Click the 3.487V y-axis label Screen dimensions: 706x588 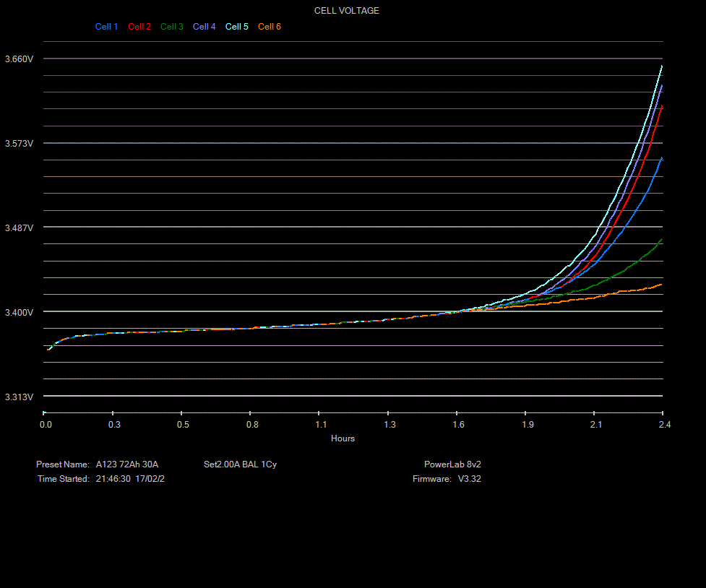(x=19, y=228)
